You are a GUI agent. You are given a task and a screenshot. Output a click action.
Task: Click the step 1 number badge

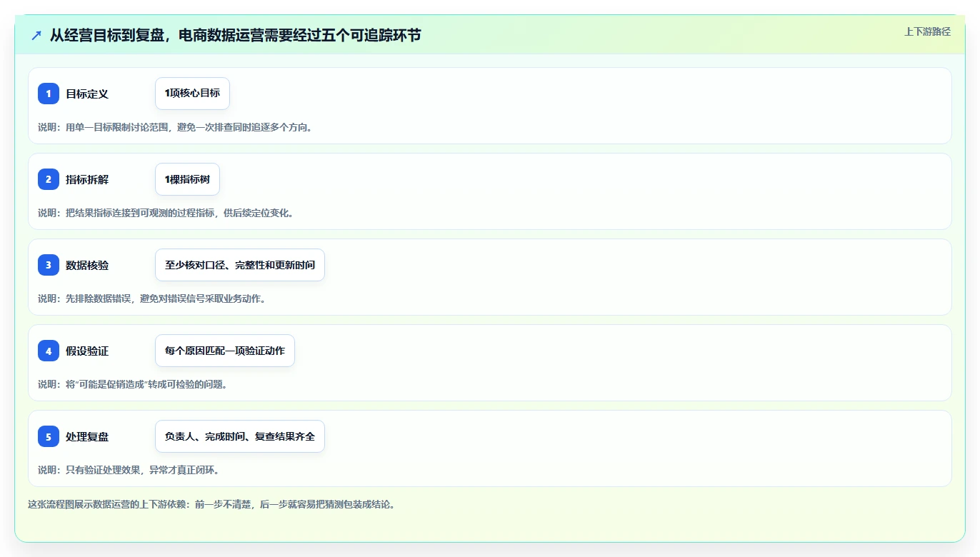click(x=49, y=94)
